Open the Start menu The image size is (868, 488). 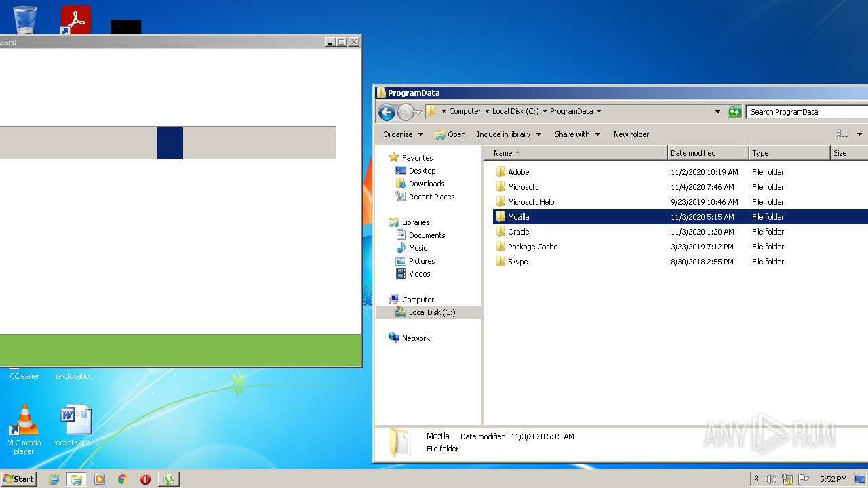(19, 479)
